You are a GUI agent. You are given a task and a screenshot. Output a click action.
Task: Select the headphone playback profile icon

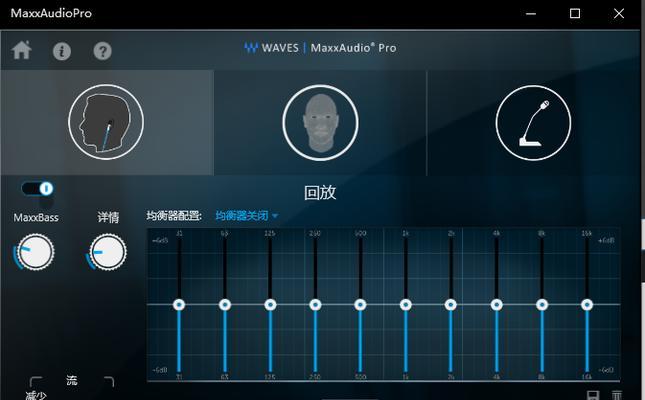[x=106, y=122]
